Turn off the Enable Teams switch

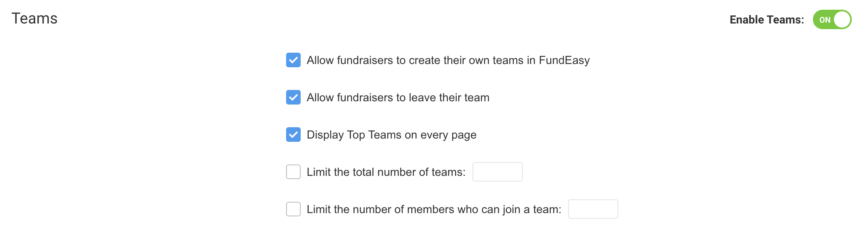(832, 19)
